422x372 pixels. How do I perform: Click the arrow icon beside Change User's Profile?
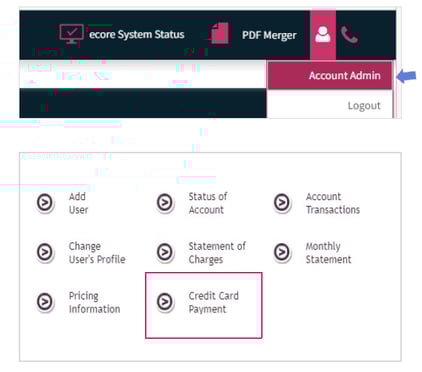45,252
